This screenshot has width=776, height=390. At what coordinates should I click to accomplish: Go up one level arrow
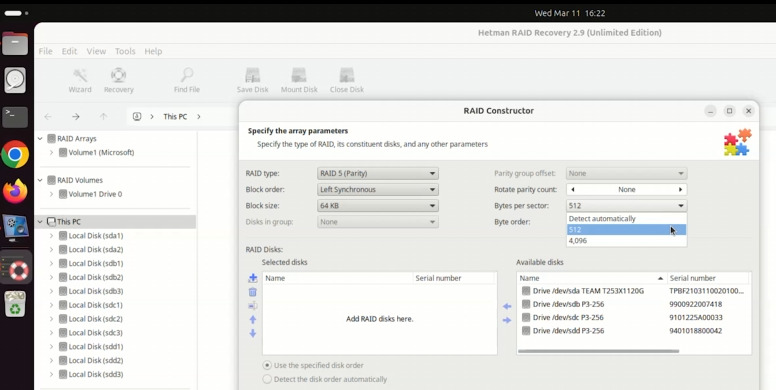[x=103, y=117]
